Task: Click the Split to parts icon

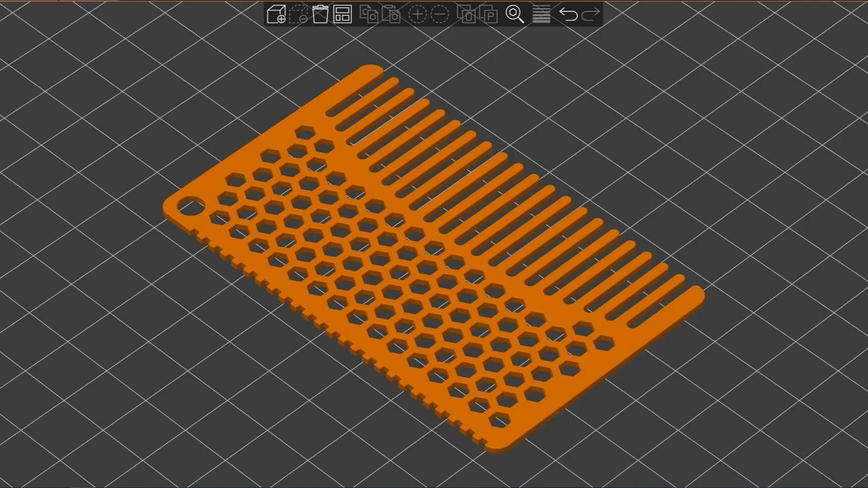Action: coord(489,15)
